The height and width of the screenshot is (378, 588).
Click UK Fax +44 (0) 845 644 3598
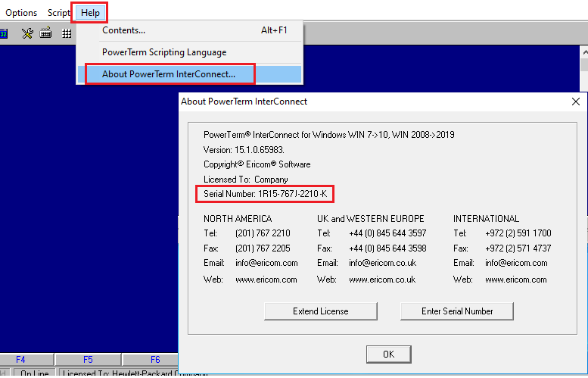[387, 248]
